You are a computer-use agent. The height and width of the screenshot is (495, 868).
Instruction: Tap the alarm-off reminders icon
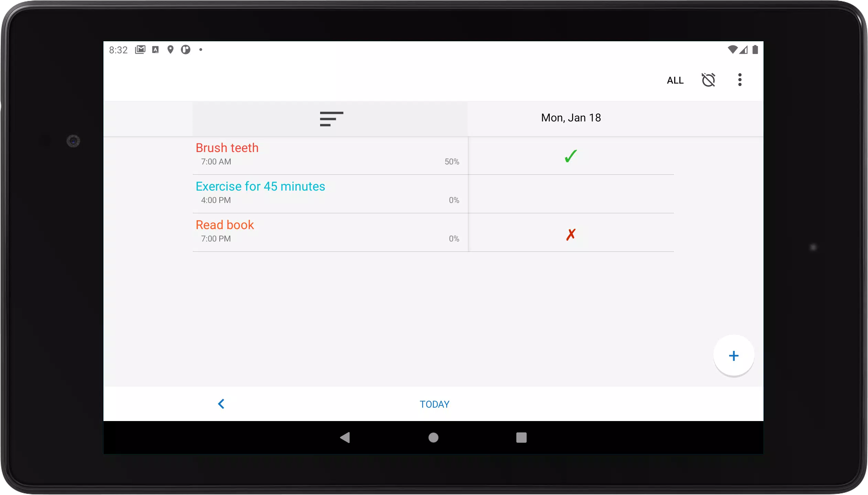coord(708,80)
